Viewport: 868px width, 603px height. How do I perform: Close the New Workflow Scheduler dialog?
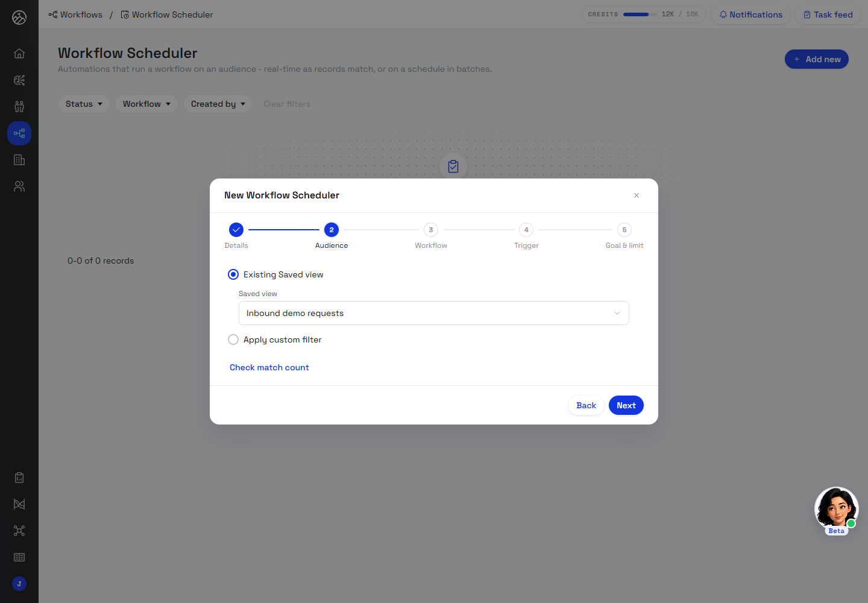click(x=637, y=195)
